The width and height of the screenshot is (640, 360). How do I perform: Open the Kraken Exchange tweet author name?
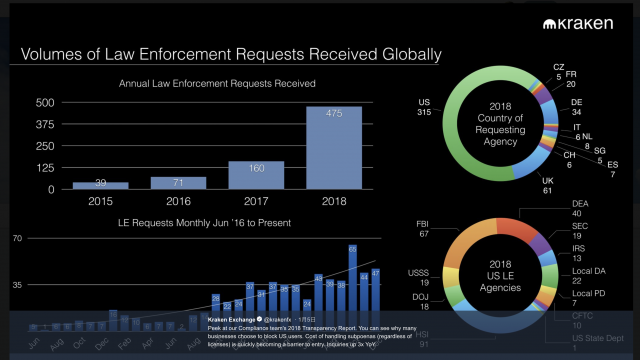pyautogui.click(x=231, y=320)
